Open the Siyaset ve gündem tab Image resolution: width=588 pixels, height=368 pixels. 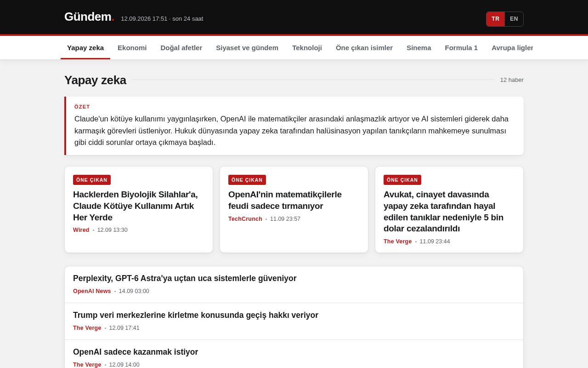[247, 47]
